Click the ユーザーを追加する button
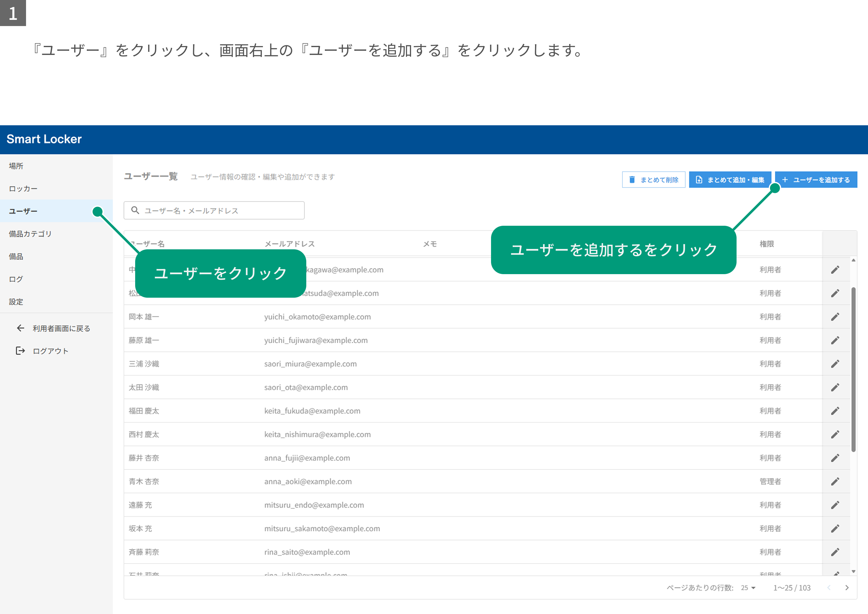 point(816,180)
